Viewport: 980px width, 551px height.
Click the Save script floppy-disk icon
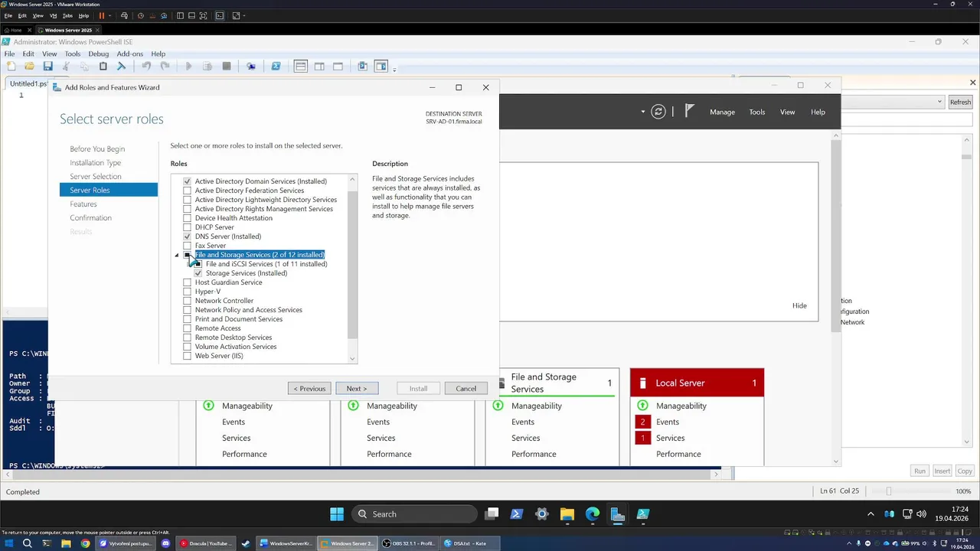(47, 67)
